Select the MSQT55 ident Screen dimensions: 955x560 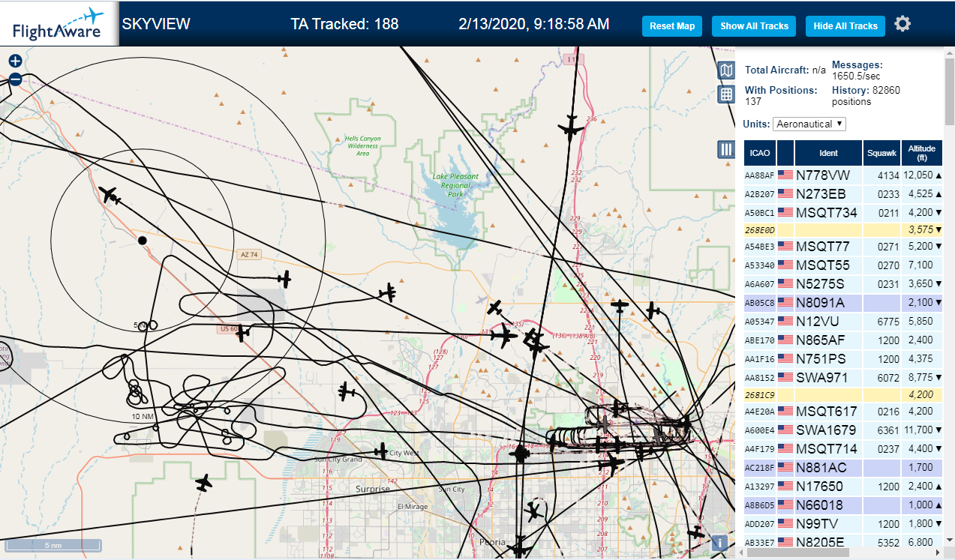tap(822, 265)
